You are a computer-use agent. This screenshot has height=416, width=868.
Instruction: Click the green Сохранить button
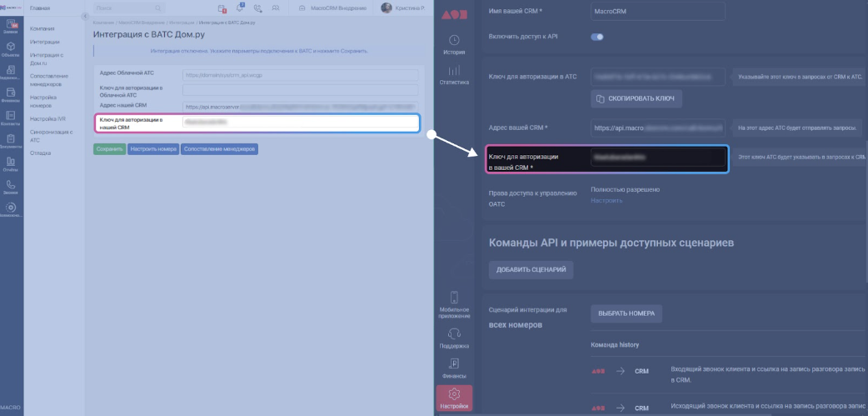click(110, 149)
